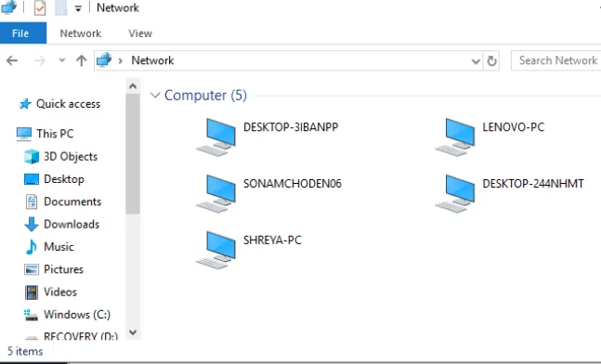Select Quick access in the sidebar
This screenshot has width=601, height=364.
click(x=68, y=104)
